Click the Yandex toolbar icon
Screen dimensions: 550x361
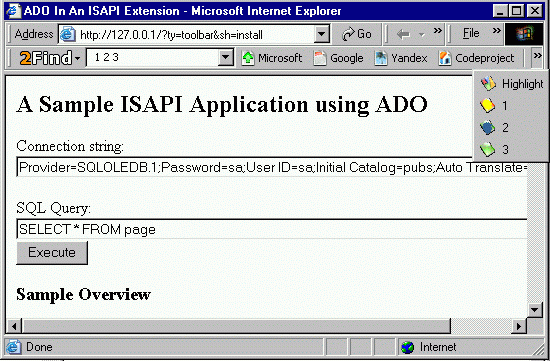(x=381, y=58)
